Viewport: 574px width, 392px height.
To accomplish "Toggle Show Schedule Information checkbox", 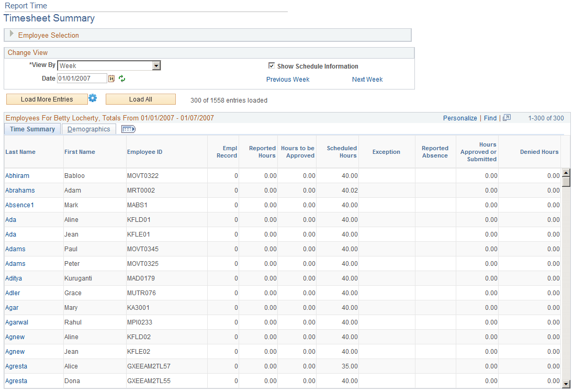I will click(272, 65).
